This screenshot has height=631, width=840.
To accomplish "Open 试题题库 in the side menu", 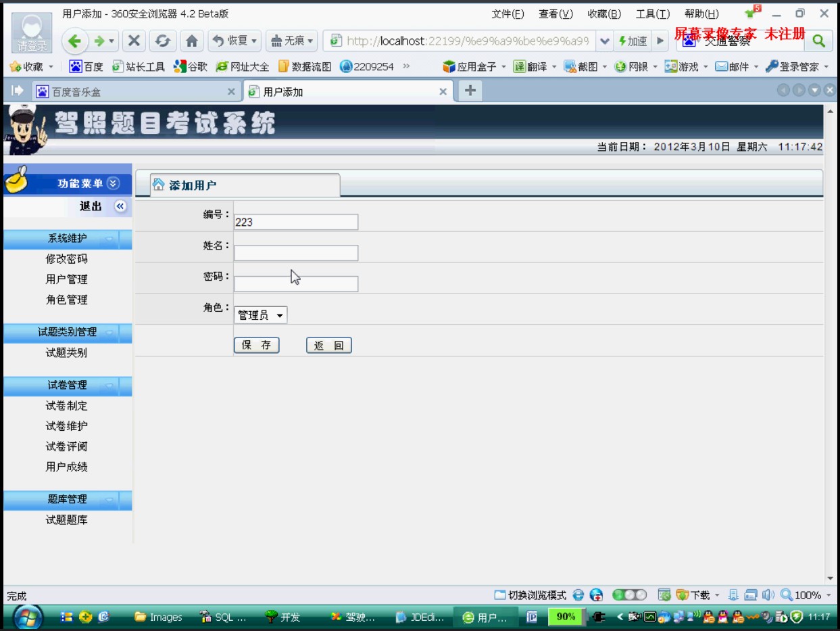I will (x=66, y=519).
